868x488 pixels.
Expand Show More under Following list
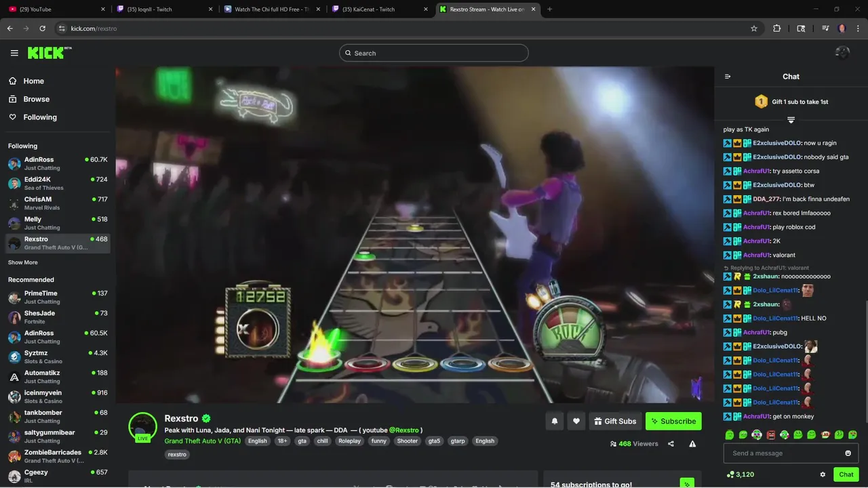click(23, 262)
